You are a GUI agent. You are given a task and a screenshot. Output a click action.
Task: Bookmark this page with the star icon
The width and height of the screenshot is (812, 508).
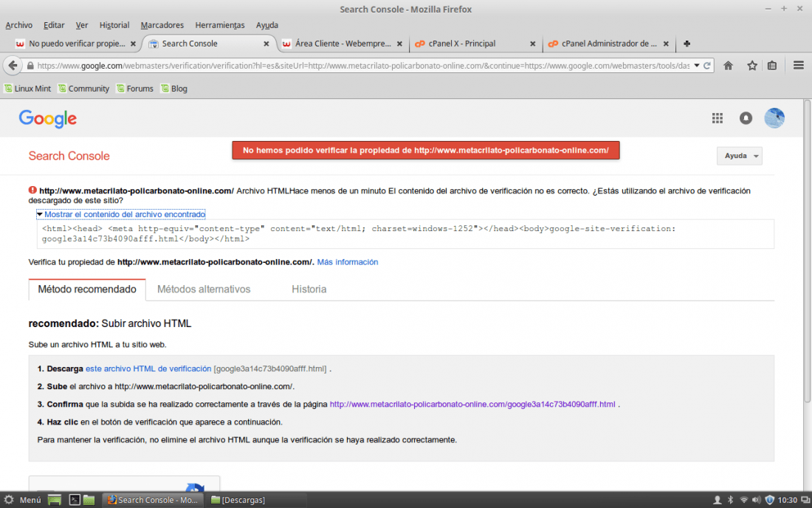tap(752, 66)
